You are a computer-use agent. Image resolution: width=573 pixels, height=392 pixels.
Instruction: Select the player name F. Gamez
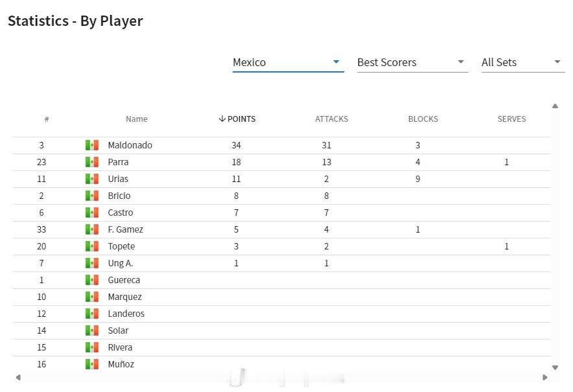pyautogui.click(x=125, y=229)
